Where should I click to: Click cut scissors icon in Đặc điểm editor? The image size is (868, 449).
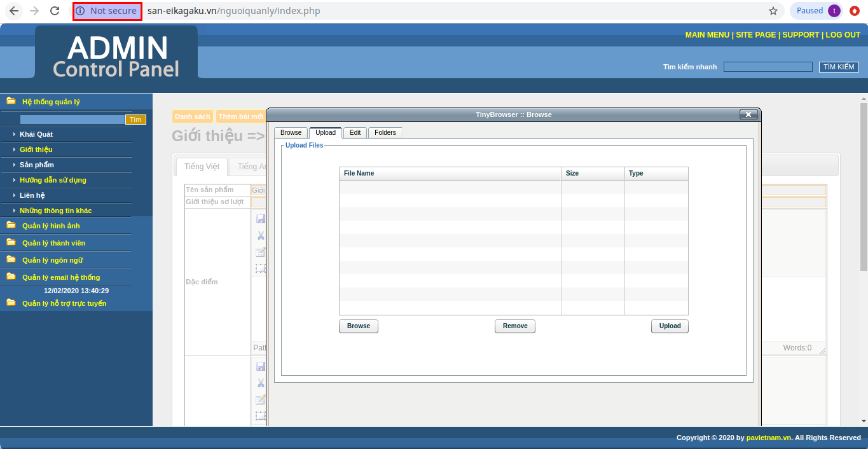coord(261,235)
